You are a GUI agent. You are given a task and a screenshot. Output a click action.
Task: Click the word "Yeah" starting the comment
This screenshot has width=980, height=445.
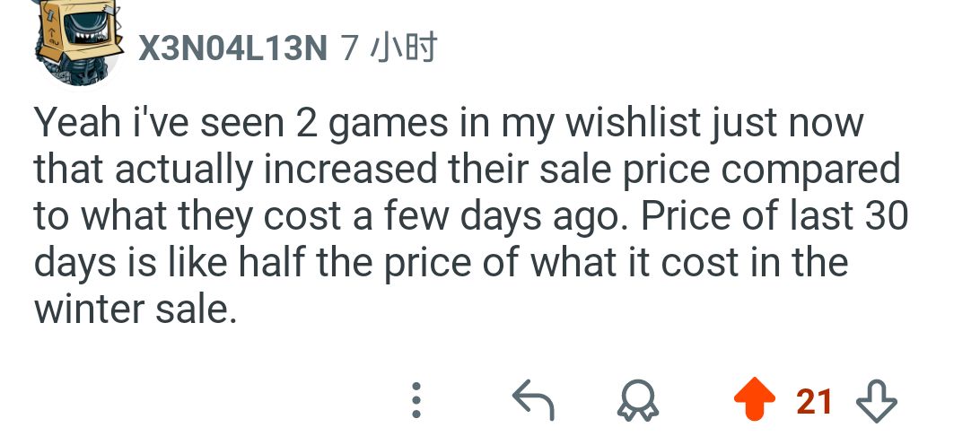(71, 123)
